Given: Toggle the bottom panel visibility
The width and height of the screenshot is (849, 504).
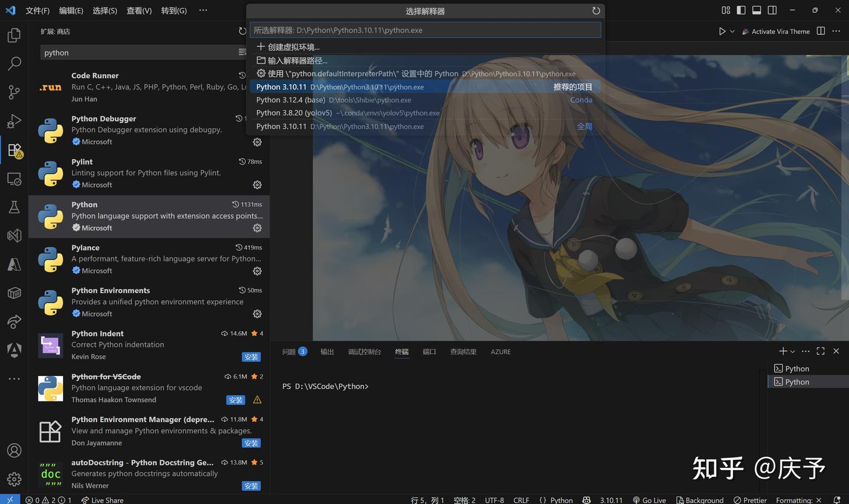Looking at the screenshot, I should tap(756, 10).
